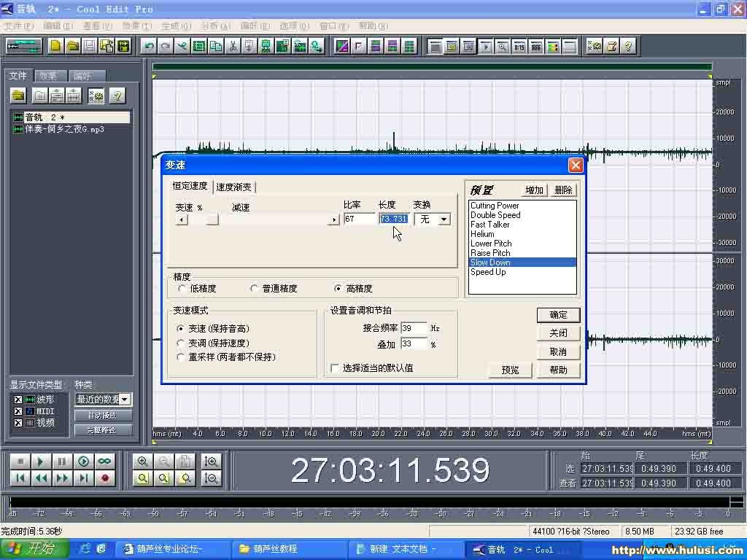Click the 0:15 time format toolbar icon
The height and width of the screenshot is (560, 747).
tap(519, 46)
